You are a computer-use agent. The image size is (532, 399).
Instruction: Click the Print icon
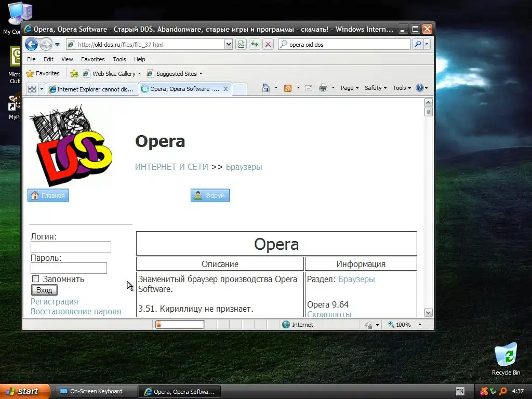pos(323,88)
